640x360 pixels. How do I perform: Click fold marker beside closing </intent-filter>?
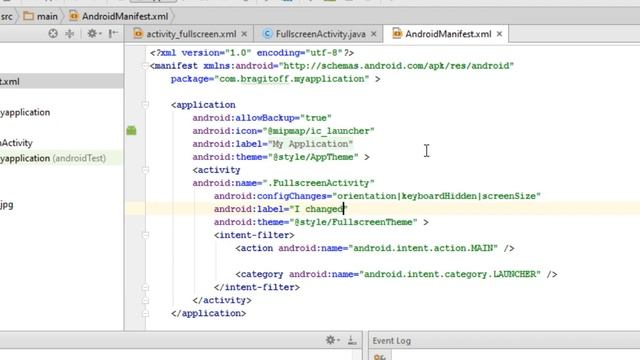[145, 287]
